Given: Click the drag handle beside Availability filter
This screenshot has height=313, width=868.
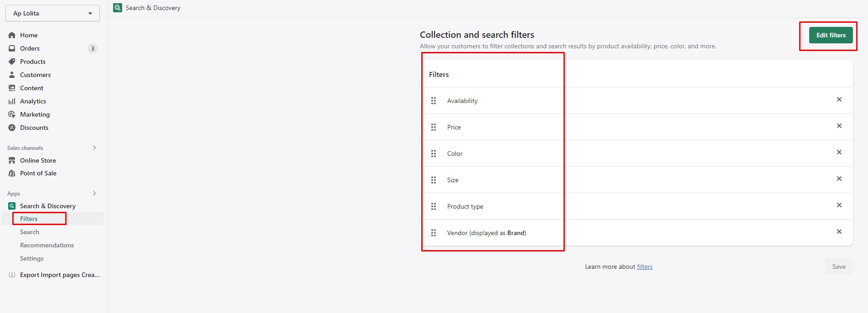Looking at the screenshot, I should [434, 101].
